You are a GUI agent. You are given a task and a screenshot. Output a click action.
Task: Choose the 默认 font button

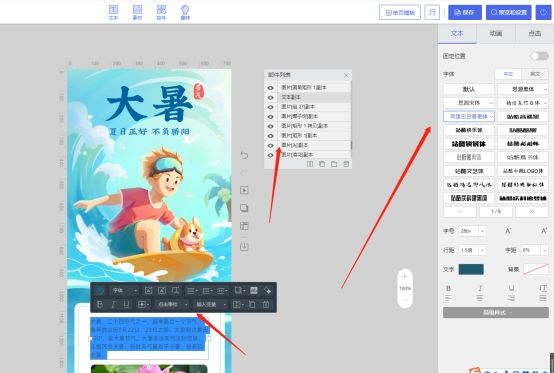tap(469, 89)
